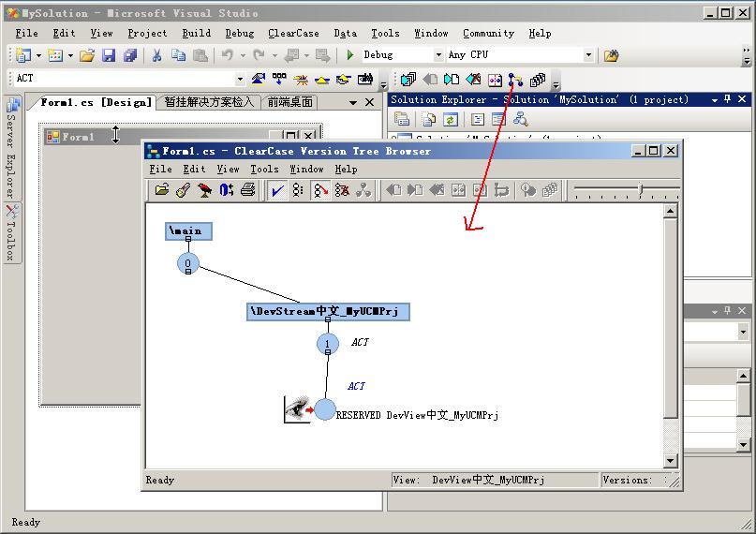Click the blue ACT label above the checked-out version
This screenshot has height=534, width=756.
(x=356, y=386)
